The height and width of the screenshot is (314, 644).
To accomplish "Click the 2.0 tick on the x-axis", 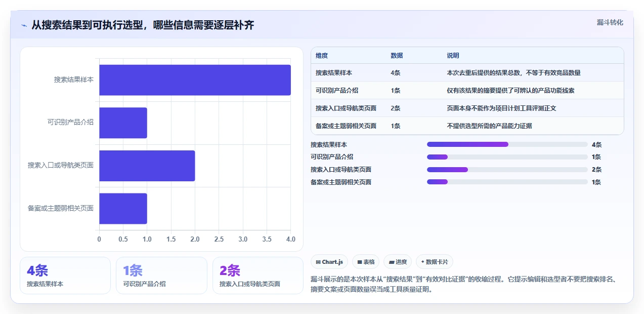I will pos(195,239).
